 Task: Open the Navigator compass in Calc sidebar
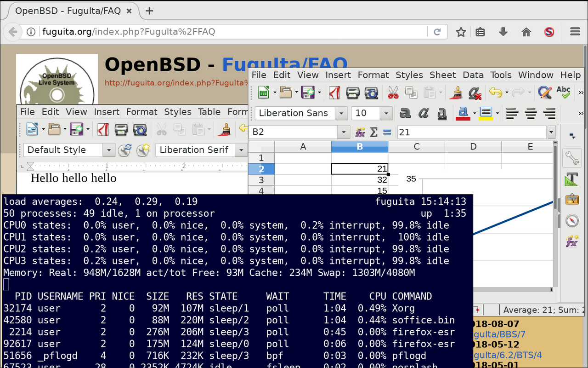(x=572, y=220)
